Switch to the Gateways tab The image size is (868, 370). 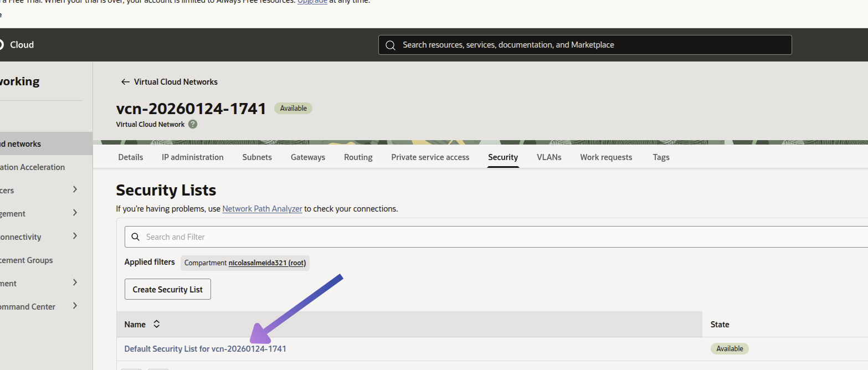coord(308,157)
